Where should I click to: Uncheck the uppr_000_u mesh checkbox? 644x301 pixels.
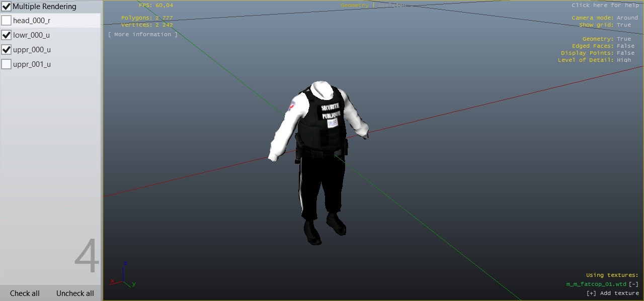pos(7,50)
